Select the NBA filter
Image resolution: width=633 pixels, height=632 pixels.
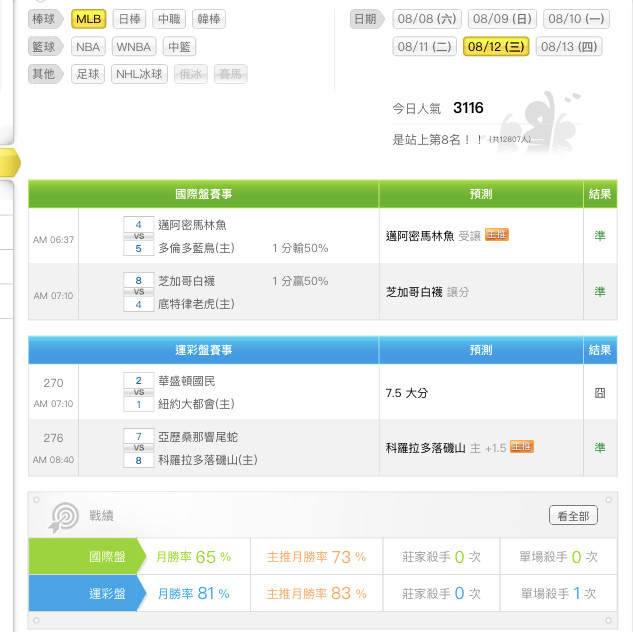[x=88, y=47]
